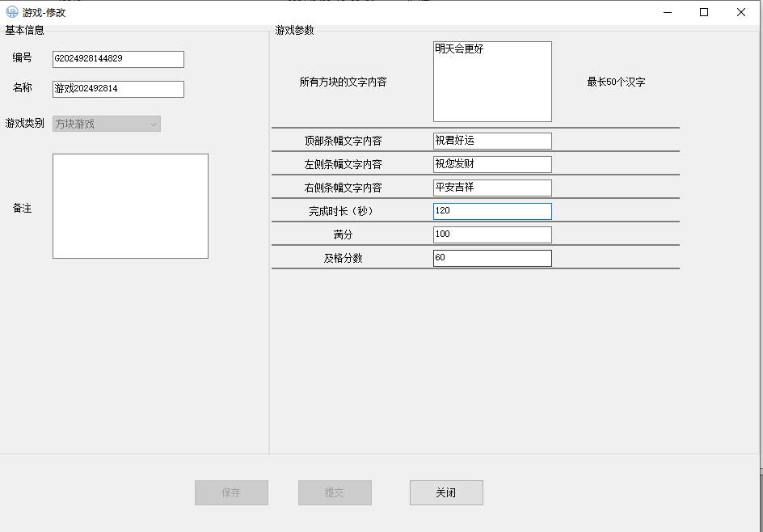Click the 顶部条幅文字内容 label
The width and height of the screenshot is (763, 532).
[x=343, y=141]
